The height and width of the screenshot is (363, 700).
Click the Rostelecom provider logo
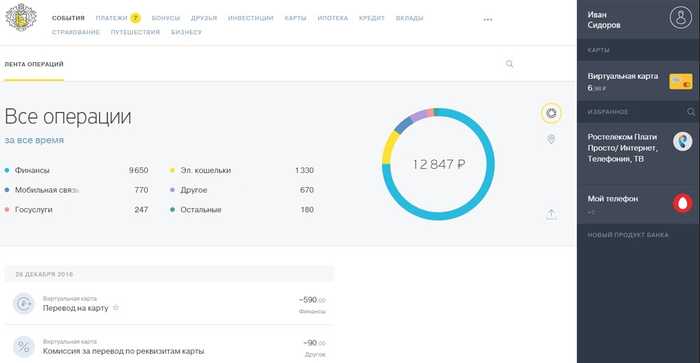pyautogui.click(x=683, y=142)
